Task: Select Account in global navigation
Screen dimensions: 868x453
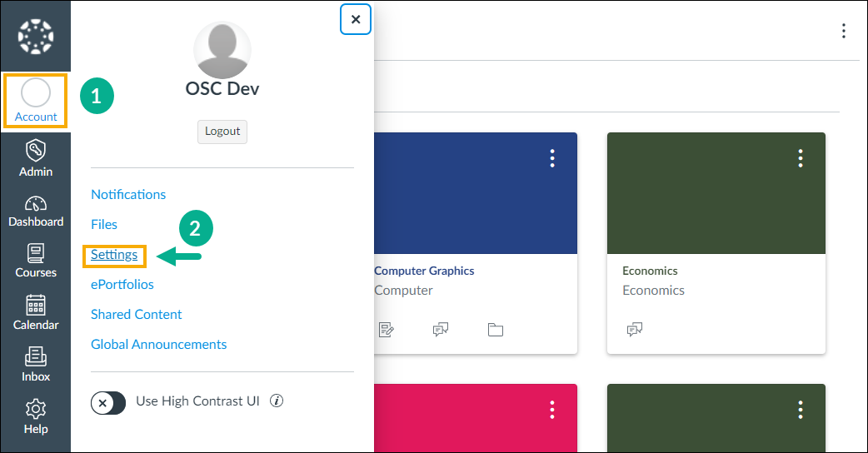Action: coord(36,101)
